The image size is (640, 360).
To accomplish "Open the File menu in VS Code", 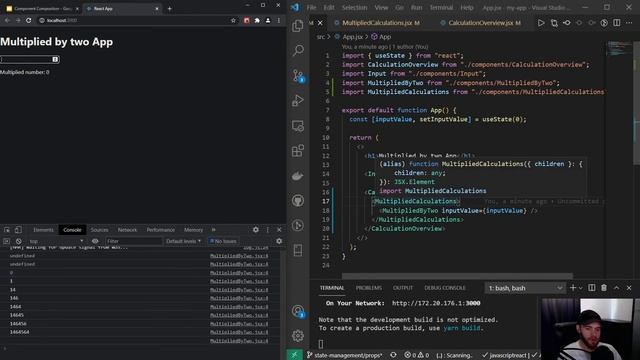I will click(311, 7).
